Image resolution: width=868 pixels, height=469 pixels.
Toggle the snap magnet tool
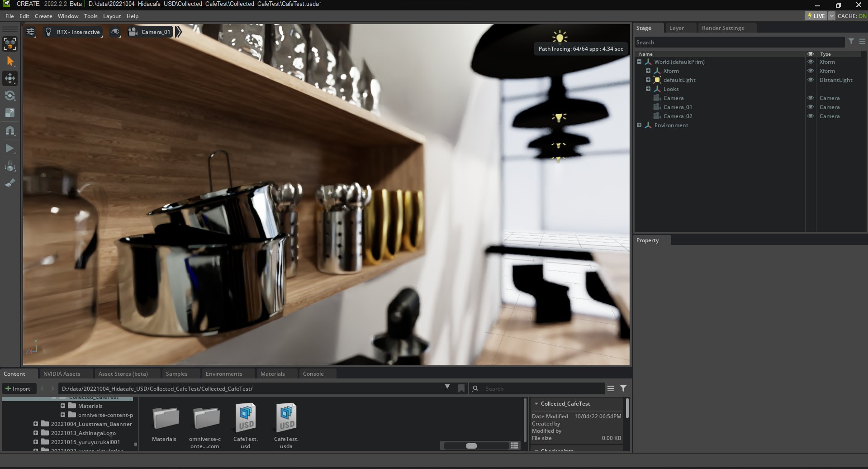pos(10,131)
